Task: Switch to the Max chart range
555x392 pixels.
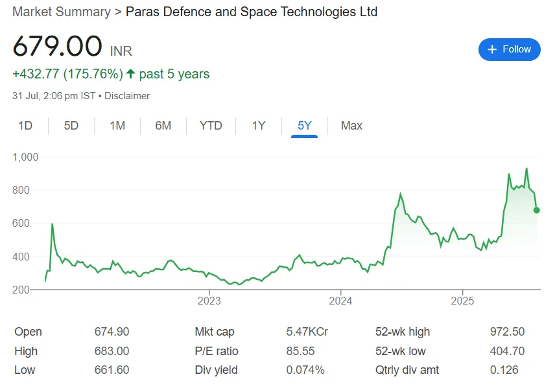Action: pyautogui.click(x=351, y=126)
